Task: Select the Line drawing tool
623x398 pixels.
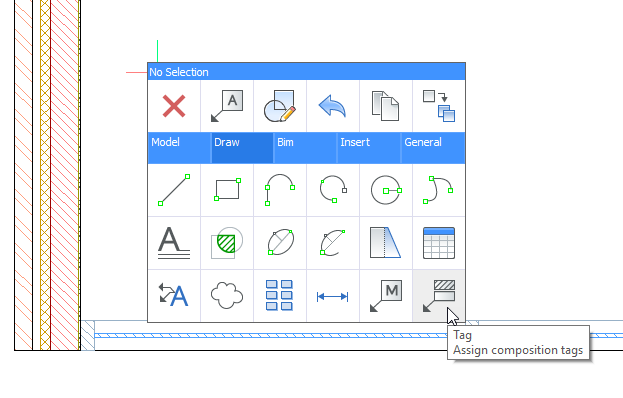Action: (174, 190)
